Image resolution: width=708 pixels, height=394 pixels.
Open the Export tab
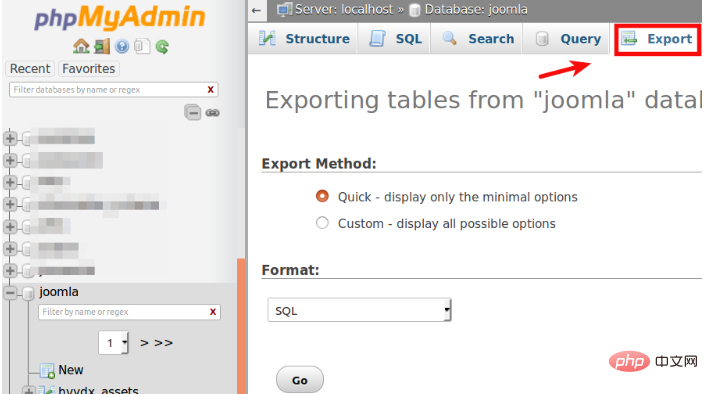point(657,39)
